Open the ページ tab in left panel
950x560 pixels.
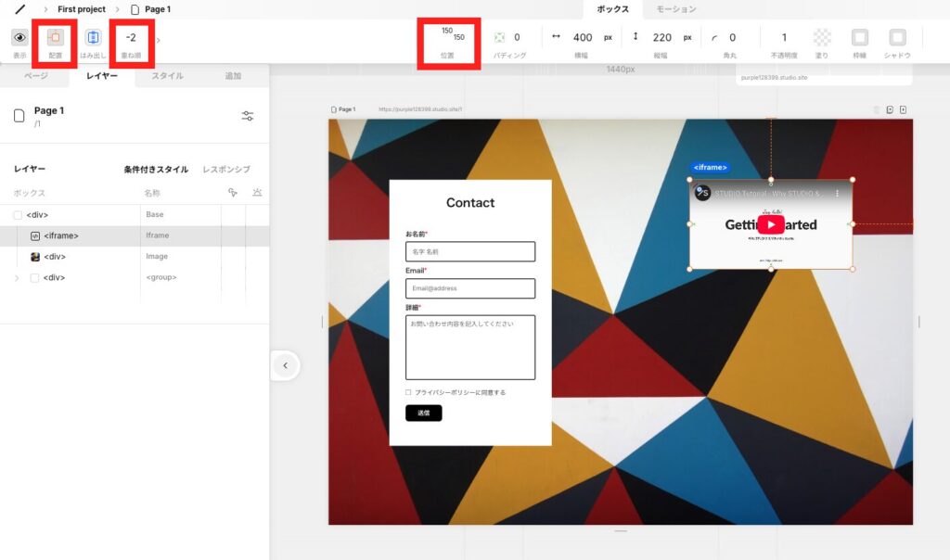(36, 76)
